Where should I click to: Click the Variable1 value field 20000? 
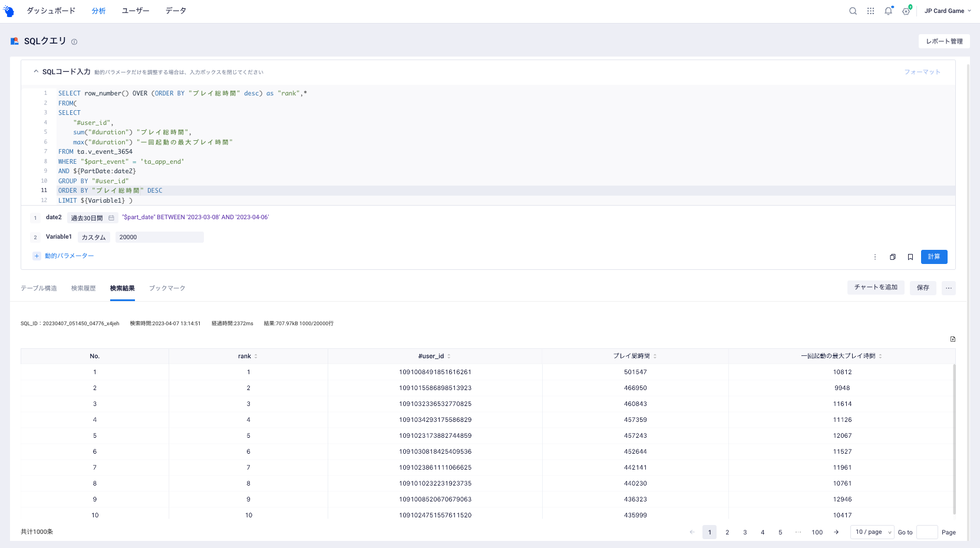[x=159, y=237]
